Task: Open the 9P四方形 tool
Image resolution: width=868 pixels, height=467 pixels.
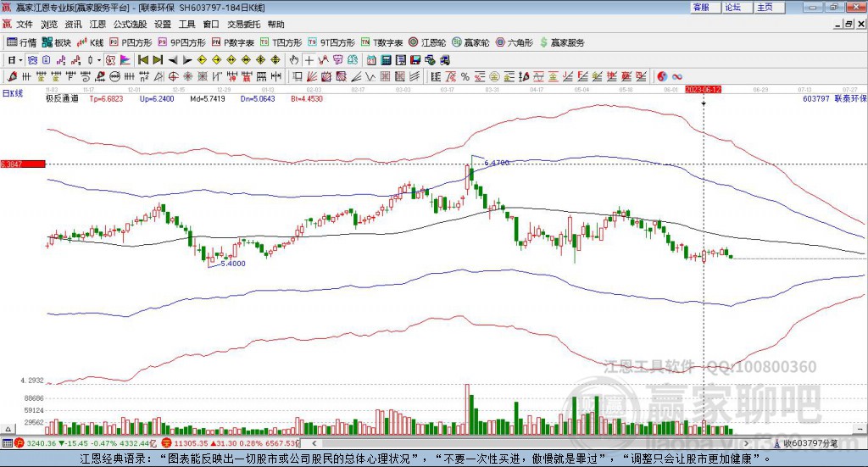Action: click(182, 42)
